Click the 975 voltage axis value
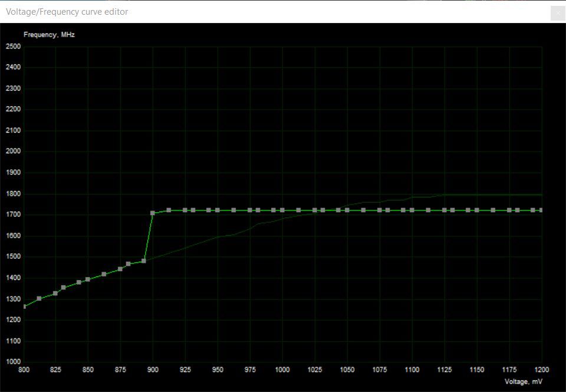 [x=250, y=370]
